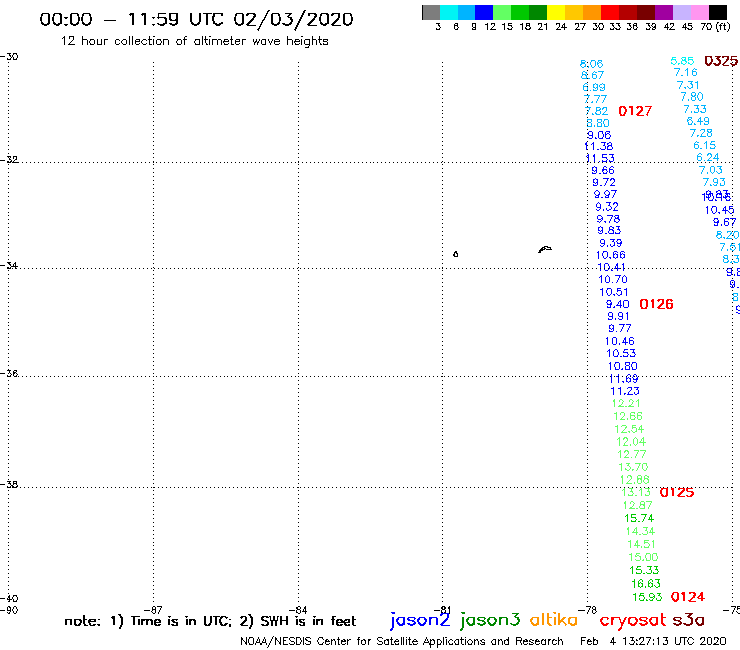
Task: Click the wave height value 11.38
Action: coord(599,146)
